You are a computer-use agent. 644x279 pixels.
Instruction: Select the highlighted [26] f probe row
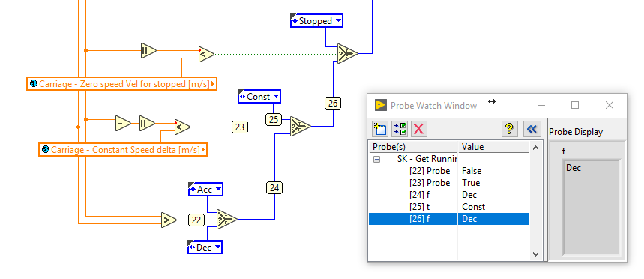tap(449, 219)
